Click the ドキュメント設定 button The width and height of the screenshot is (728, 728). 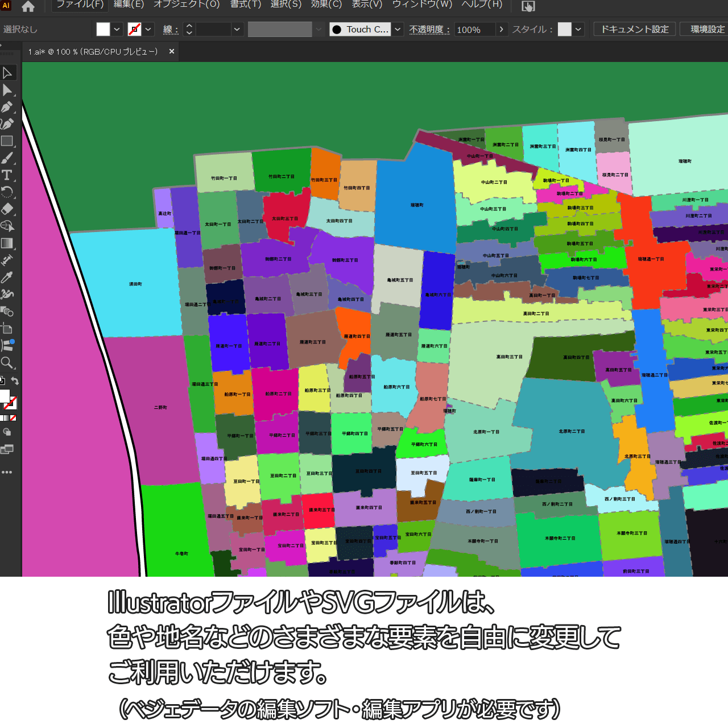(x=635, y=29)
